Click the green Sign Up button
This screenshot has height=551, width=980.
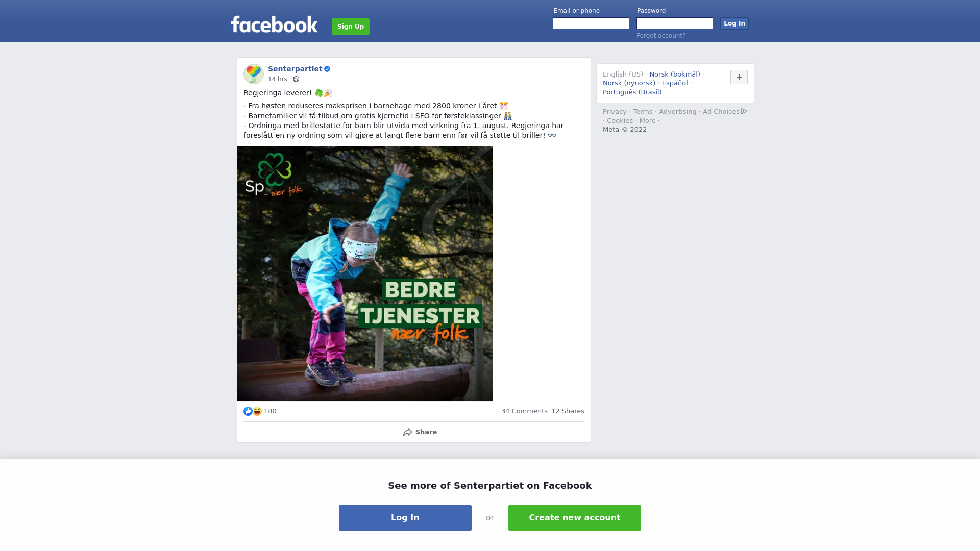click(x=351, y=27)
